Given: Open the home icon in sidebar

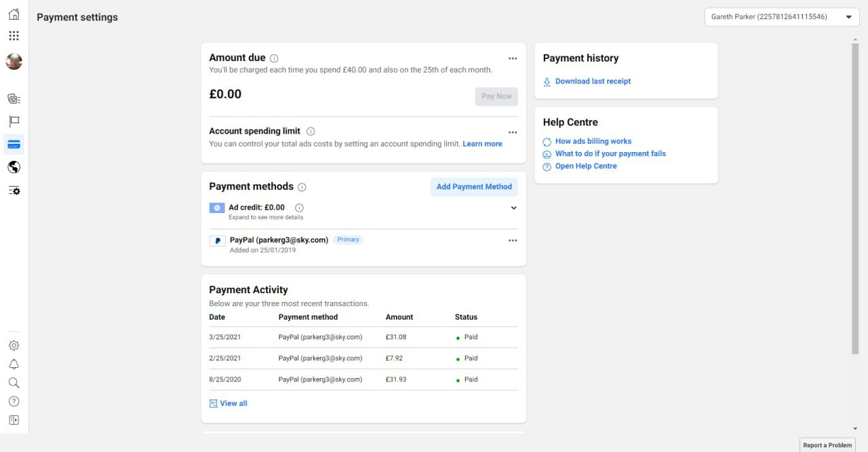Looking at the screenshot, I should coord(14,14).
